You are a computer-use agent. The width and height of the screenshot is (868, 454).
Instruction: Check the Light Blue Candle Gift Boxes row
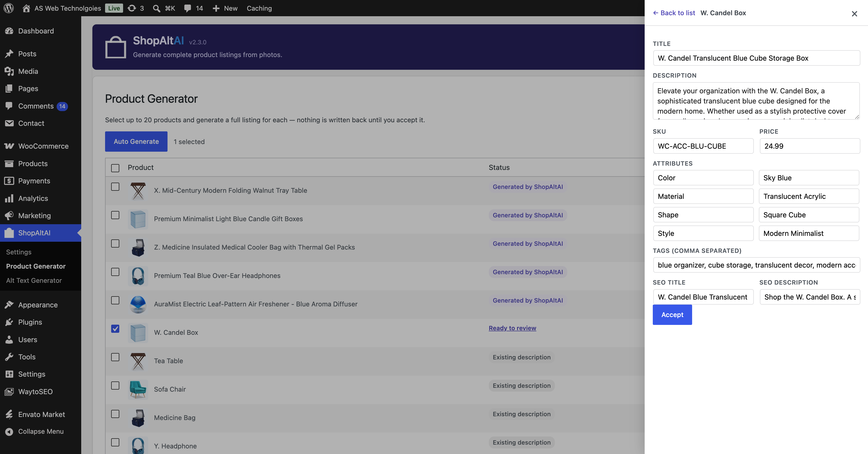tap(115, 215)
